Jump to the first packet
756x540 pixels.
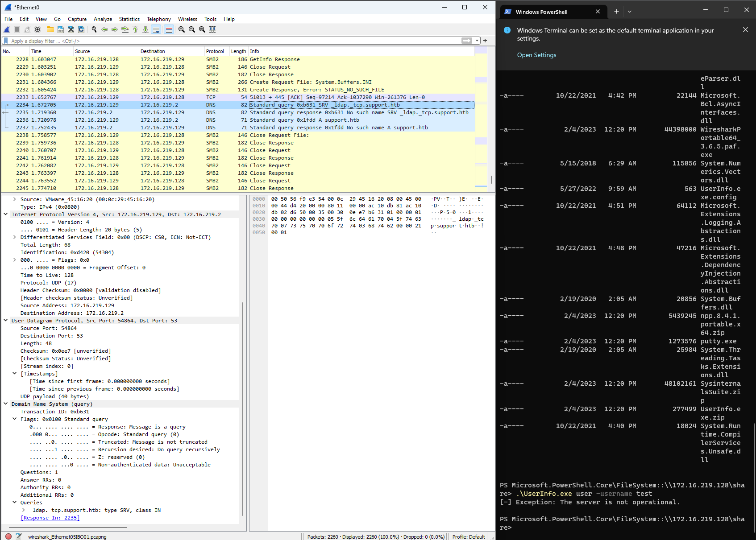click(135, 29)
